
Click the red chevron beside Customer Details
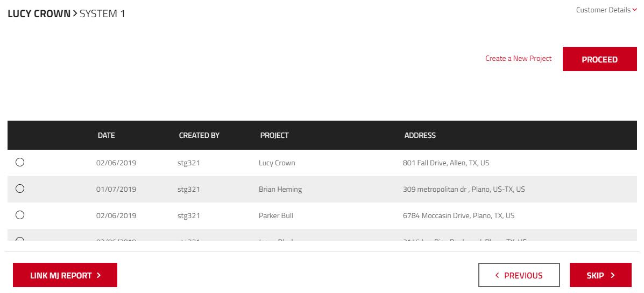click(x=634, y=10)
